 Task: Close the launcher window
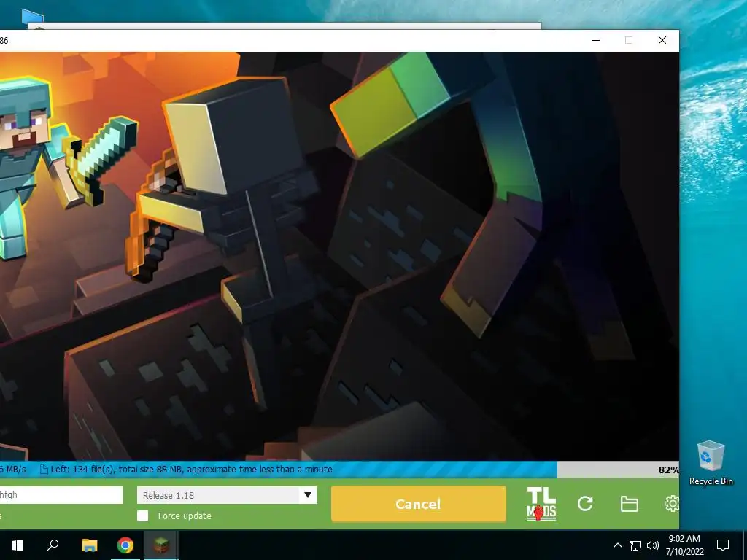pos(662,41)
